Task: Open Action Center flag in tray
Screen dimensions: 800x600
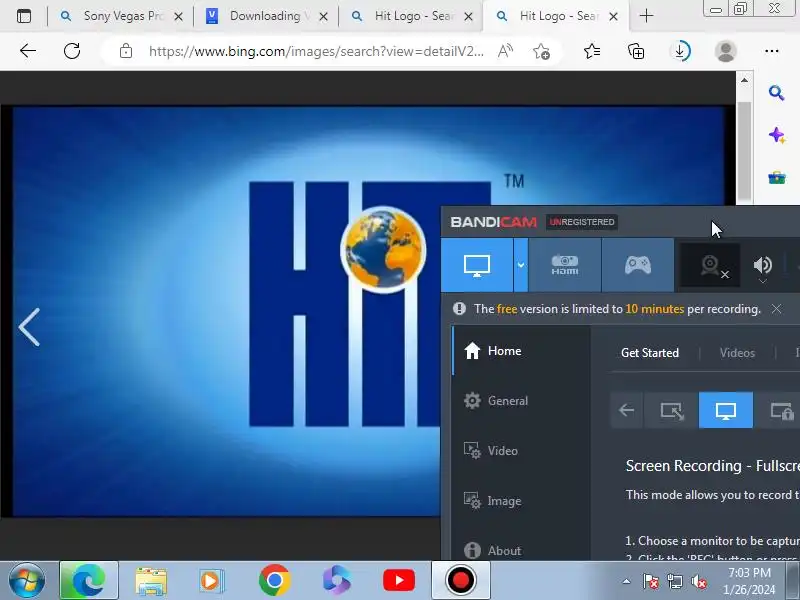Action: click(651, 582)
